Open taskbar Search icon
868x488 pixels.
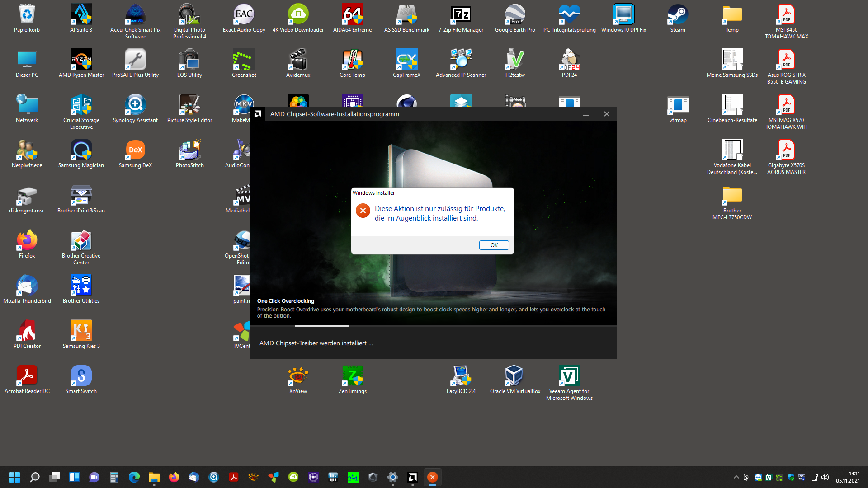[35, 477]
